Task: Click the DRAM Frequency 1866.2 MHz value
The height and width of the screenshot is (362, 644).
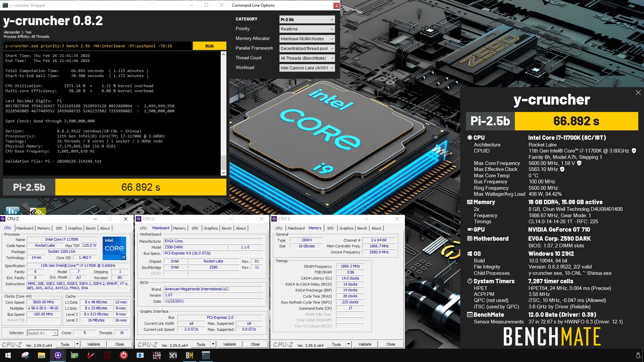Action: (x=350, y=266)
